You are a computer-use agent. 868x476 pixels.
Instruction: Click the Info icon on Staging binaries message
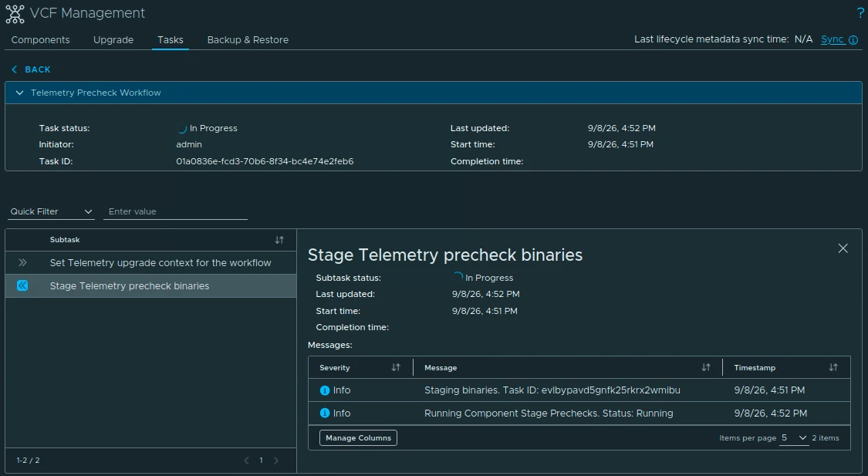point(325,390)
